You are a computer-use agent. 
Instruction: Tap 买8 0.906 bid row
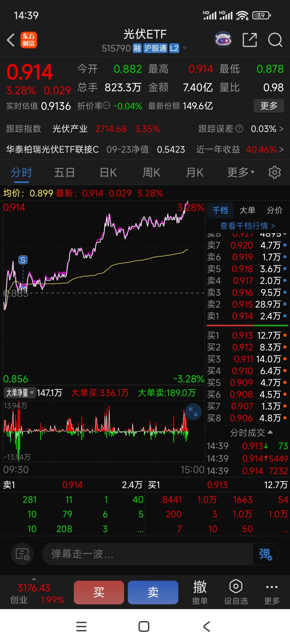click(x=247, y=418)
